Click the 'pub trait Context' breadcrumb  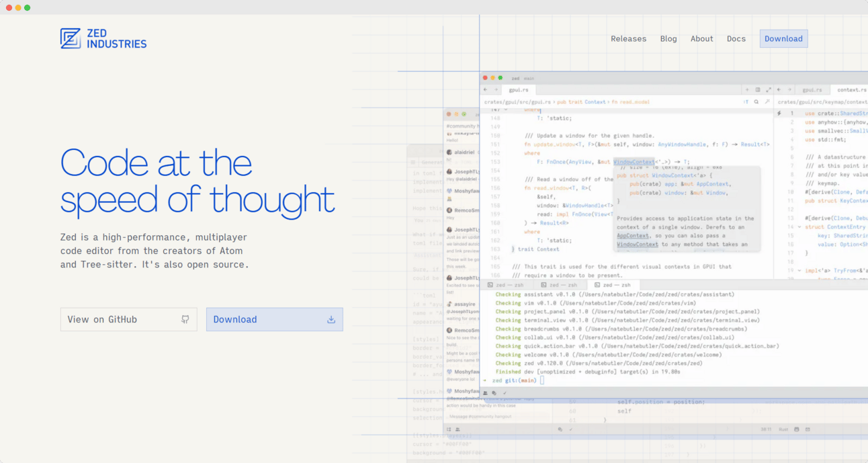(x=581, y=102)
